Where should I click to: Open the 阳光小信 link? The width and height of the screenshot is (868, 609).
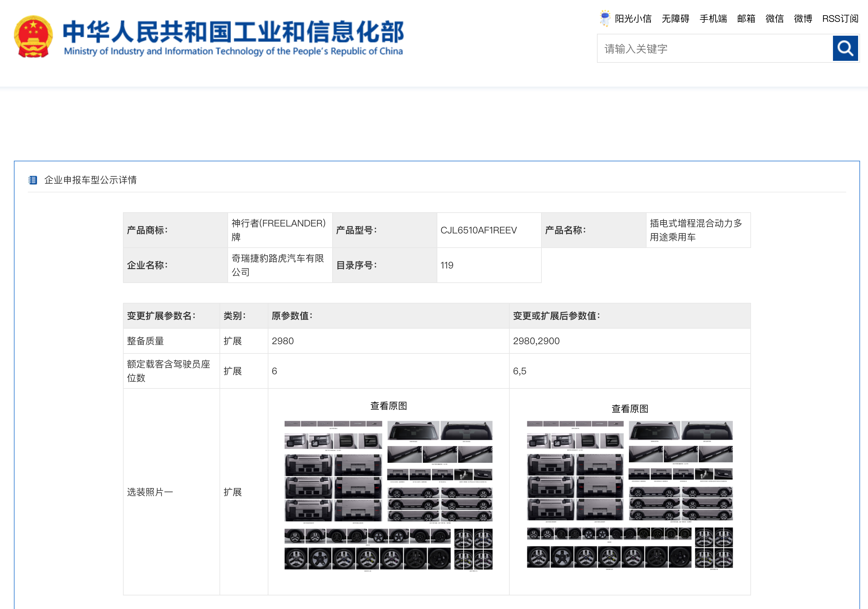tap(633, 19)
